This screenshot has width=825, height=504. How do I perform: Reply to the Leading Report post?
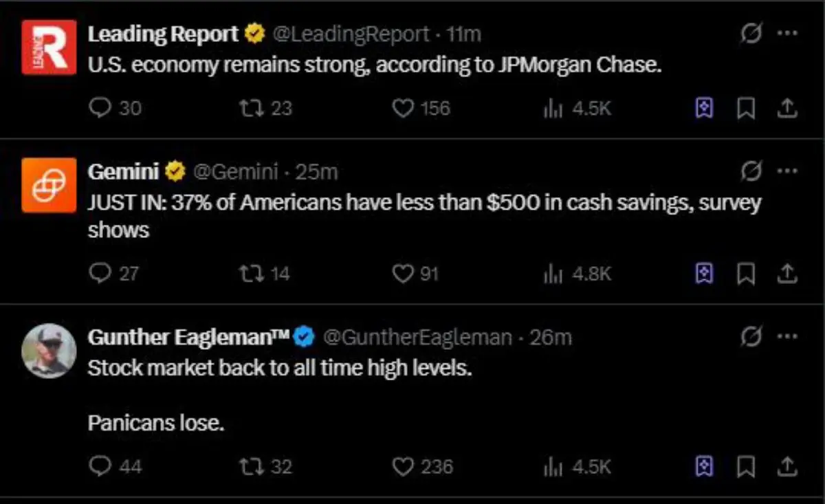[x=100, y=109]
